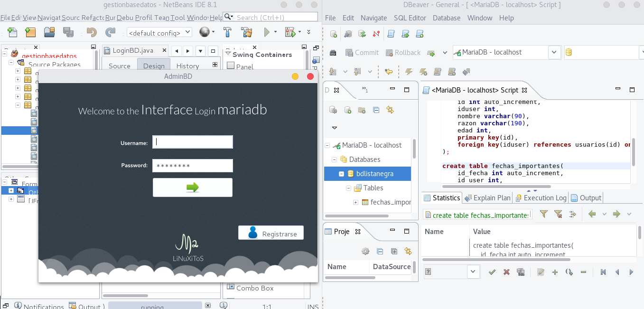Click Link with Editor arrows in database navigator
644x309 pixels.
[x=390, y=110]
